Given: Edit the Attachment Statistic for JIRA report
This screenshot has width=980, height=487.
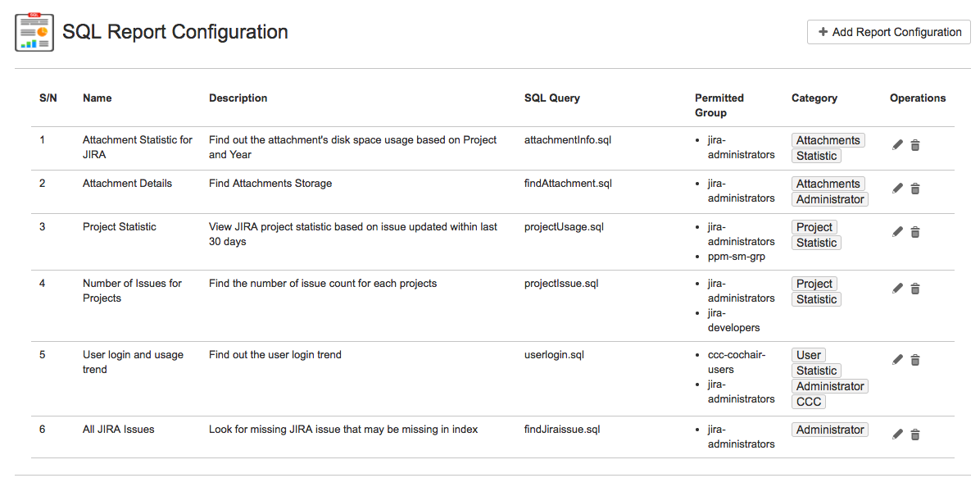Looking at the screenshot, I should (897, 145).
